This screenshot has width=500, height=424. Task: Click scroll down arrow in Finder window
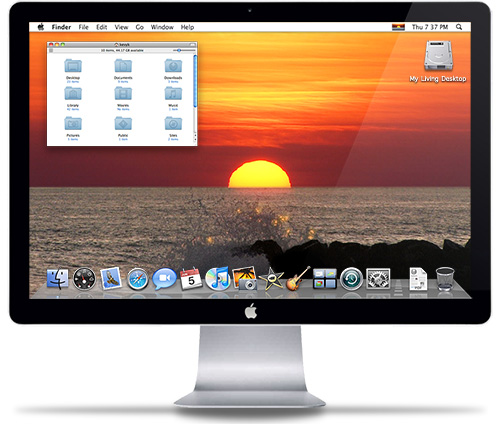[195, 140]
